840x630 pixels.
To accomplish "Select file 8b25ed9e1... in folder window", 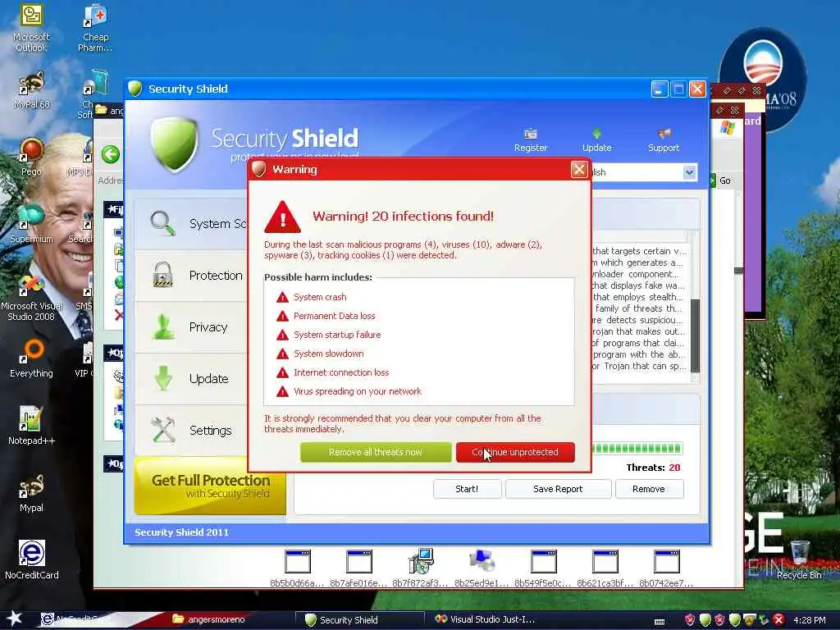I will click(482, 569).
